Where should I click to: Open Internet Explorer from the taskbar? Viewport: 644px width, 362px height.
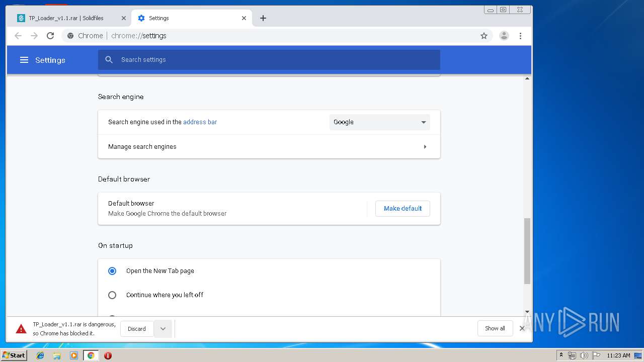[40, 355]
